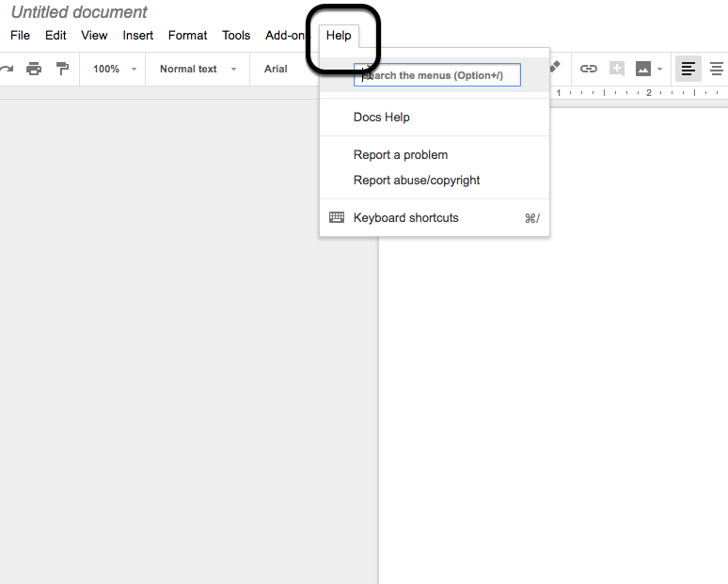The height and width of the screenshot is (584, 728).
Task: Click the print icon
Action: [x=34, y=69]
